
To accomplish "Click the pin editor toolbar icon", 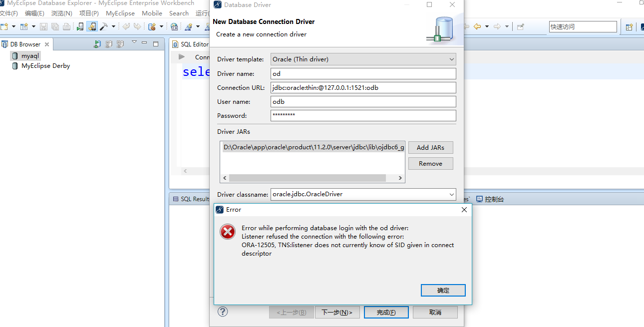I will click(x=520, y=26).
